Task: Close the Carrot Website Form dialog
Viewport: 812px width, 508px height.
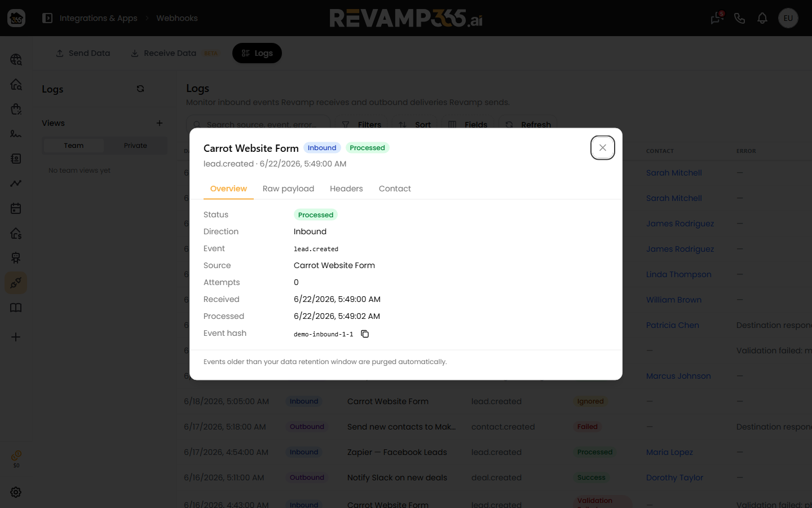Action: pyautogui.click(x=602, y=148)
